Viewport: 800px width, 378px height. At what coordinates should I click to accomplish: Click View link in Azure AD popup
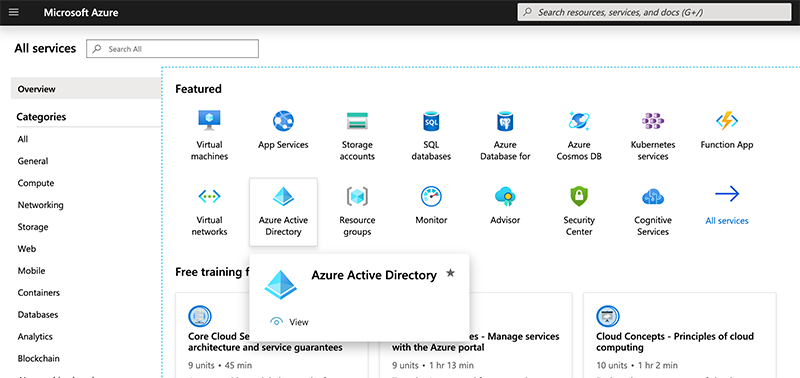pos(298,322)
